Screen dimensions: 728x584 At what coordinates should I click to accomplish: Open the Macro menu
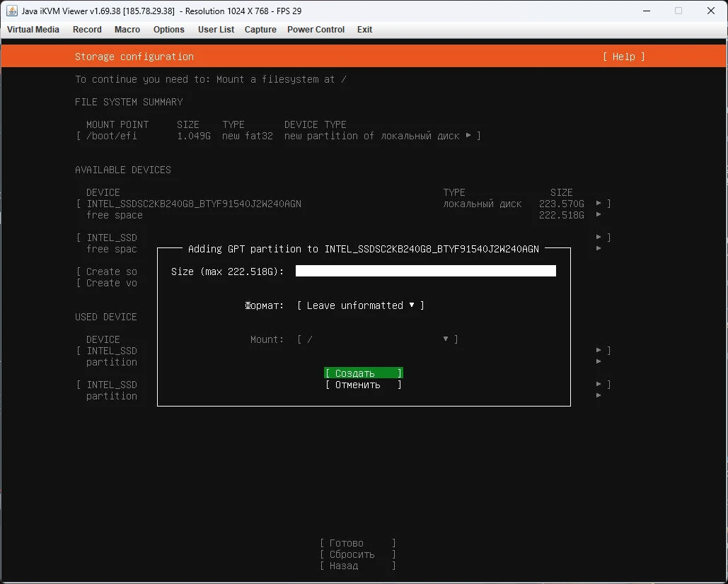127,30
